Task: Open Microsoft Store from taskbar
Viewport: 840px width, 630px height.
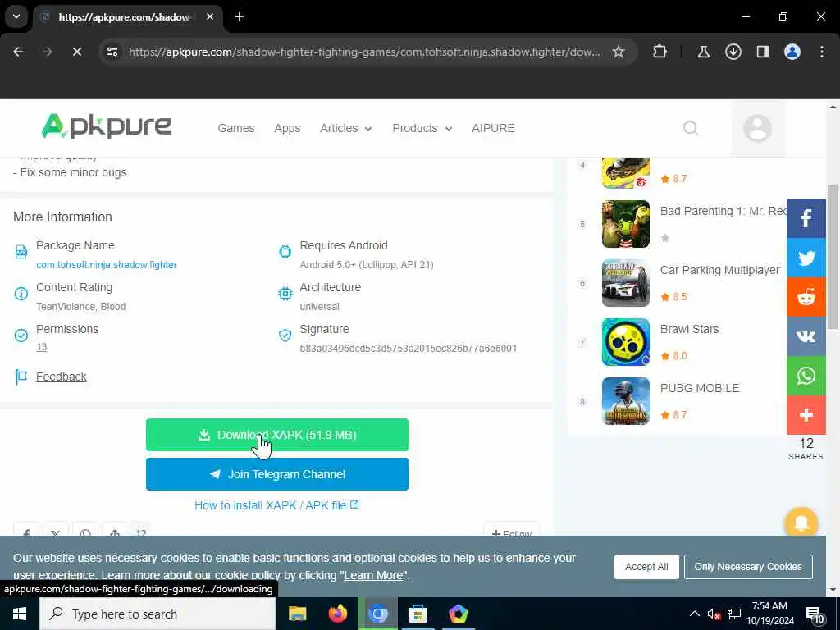Action: coord(418,614)
